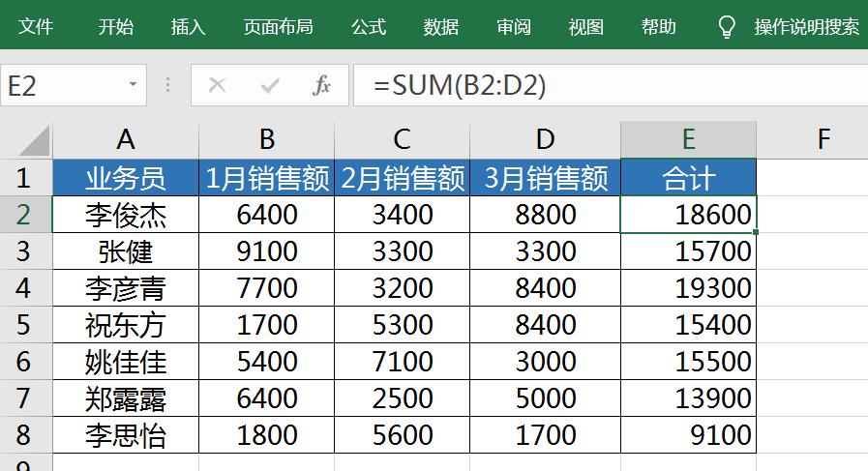Select column D header
This screenshot has height=471, width=868.
(x=545, y=139)
